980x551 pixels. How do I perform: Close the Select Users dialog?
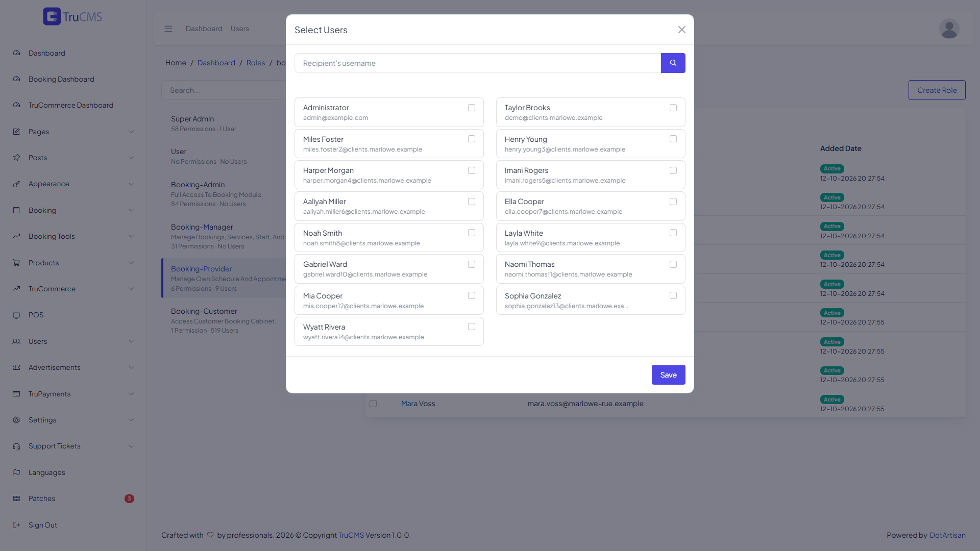pos(682,30)
